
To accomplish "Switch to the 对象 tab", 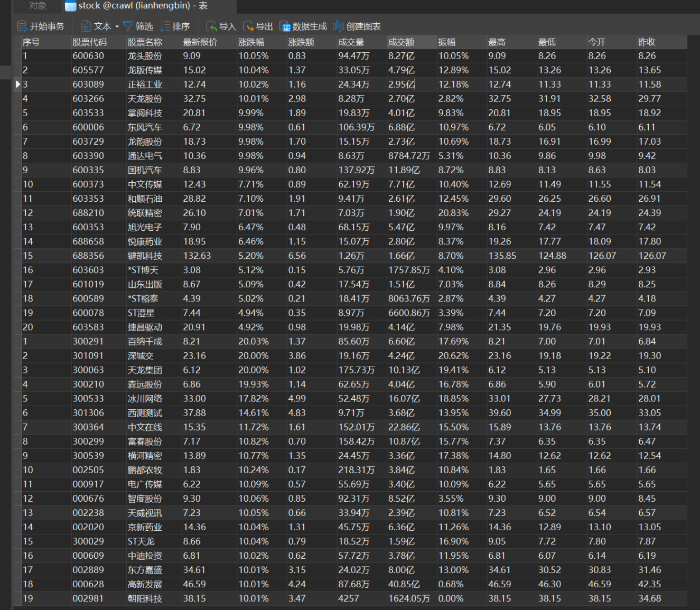I will [x=38, y=6].
